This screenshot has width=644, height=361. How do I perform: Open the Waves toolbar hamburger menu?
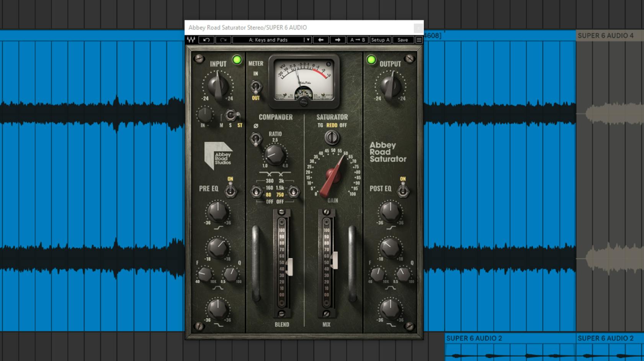click(419, 40)
